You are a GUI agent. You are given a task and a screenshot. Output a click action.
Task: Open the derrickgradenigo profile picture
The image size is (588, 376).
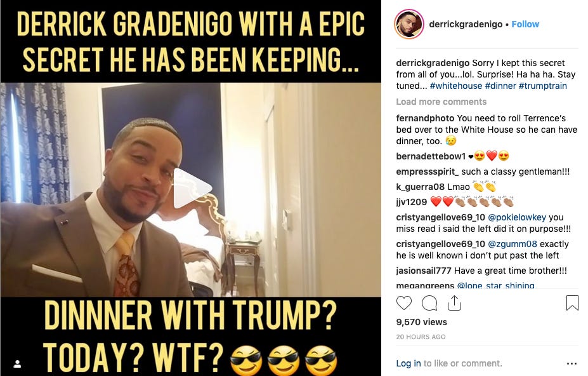pos(409,24)
